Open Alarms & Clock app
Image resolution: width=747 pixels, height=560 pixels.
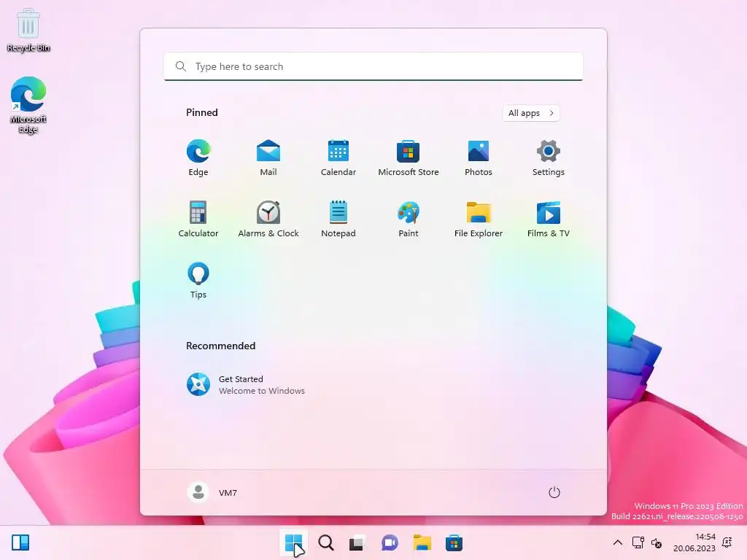(x=268, y=219)
